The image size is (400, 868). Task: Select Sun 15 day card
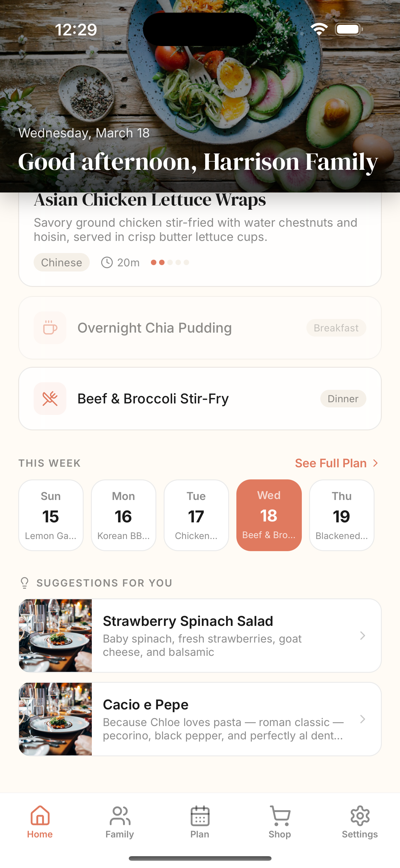tap(51, 515)
